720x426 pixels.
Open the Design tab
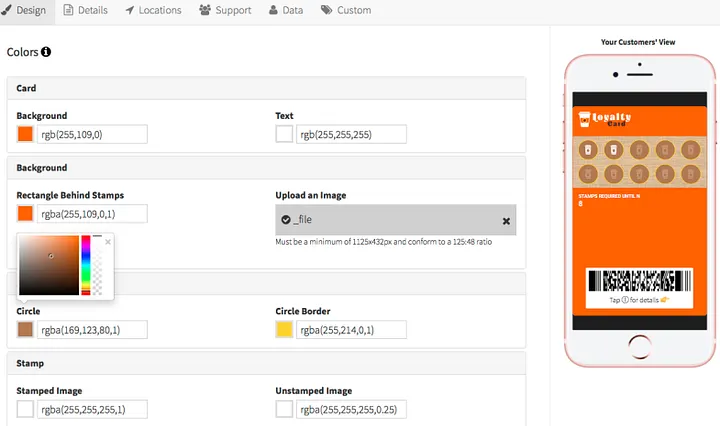tap(26, 11)
